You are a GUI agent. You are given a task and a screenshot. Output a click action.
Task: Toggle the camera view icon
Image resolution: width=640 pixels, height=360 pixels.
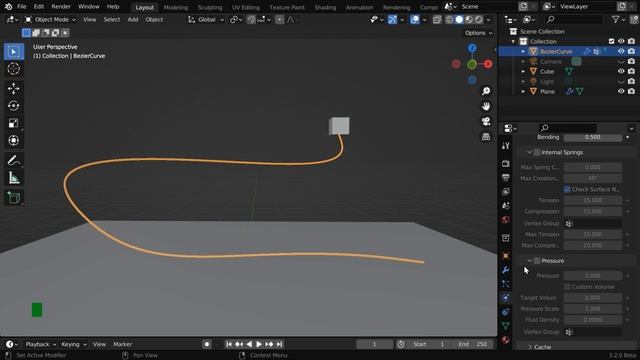pyautogui.click(x=486, y=121)
